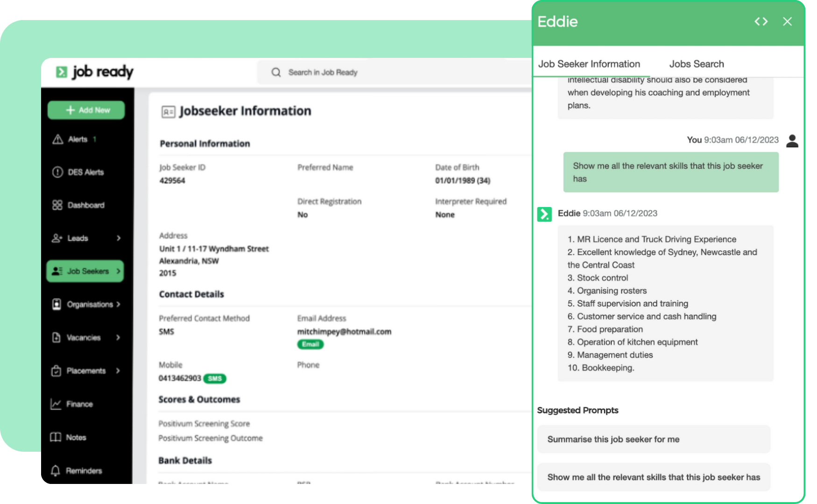Screen dimensions: 817x504
Task: Expand the Organisations chevron
Action: click(x=118, y=304)
